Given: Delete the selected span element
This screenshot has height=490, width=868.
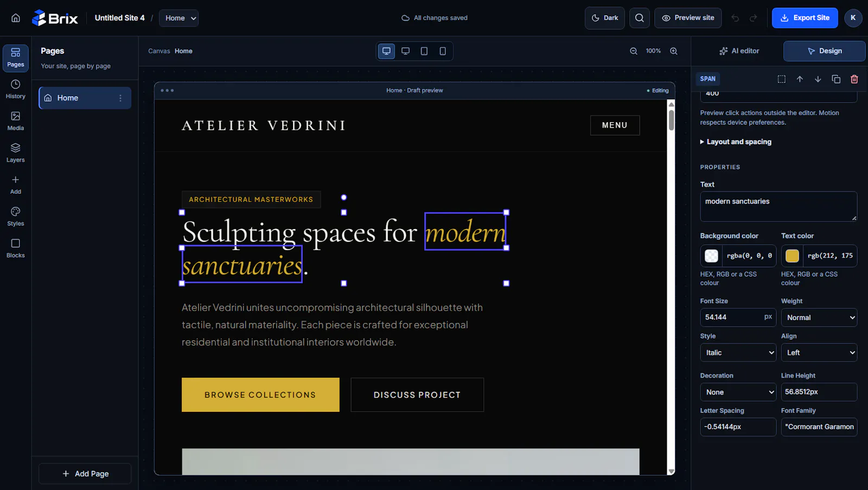Looking at the screenshot, I should (854, 79).
